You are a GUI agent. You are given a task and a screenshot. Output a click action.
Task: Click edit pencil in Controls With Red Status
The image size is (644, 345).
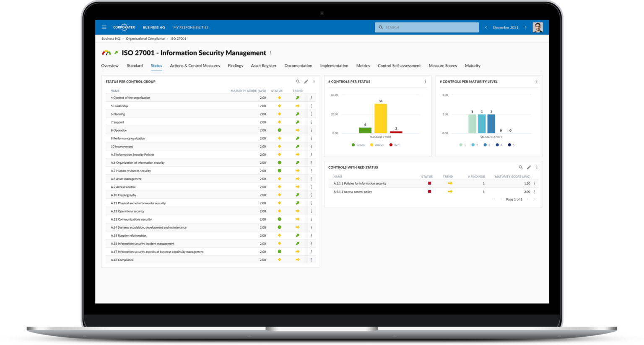(x=529, y=167)
